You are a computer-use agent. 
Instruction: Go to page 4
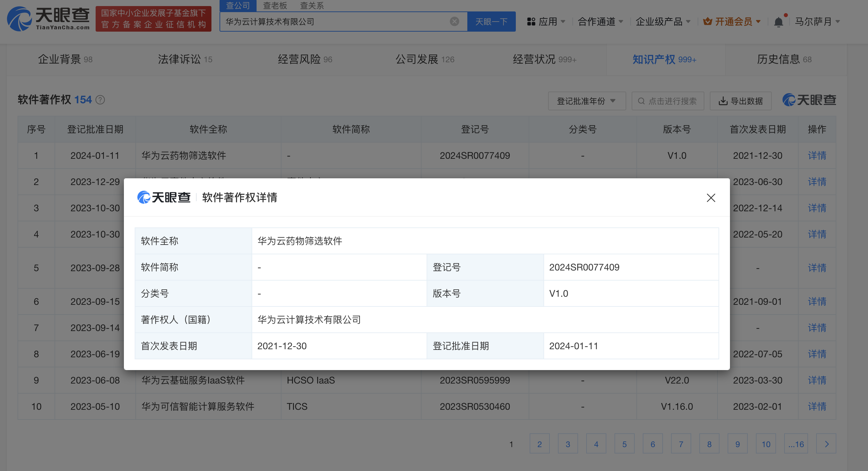596,444
